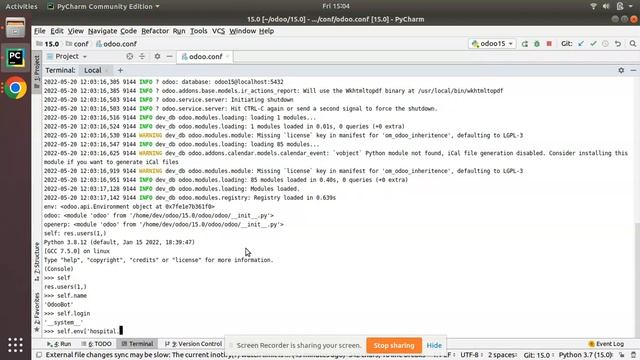Click Activities in the top bar
This screenshot has height=360, width=640.
click(x=21, y=6)
